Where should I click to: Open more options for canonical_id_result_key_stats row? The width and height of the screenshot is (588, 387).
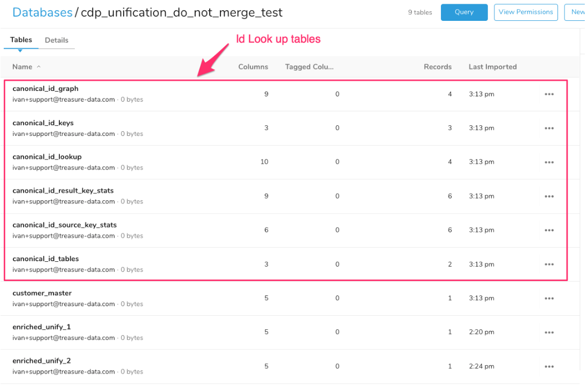548,196
